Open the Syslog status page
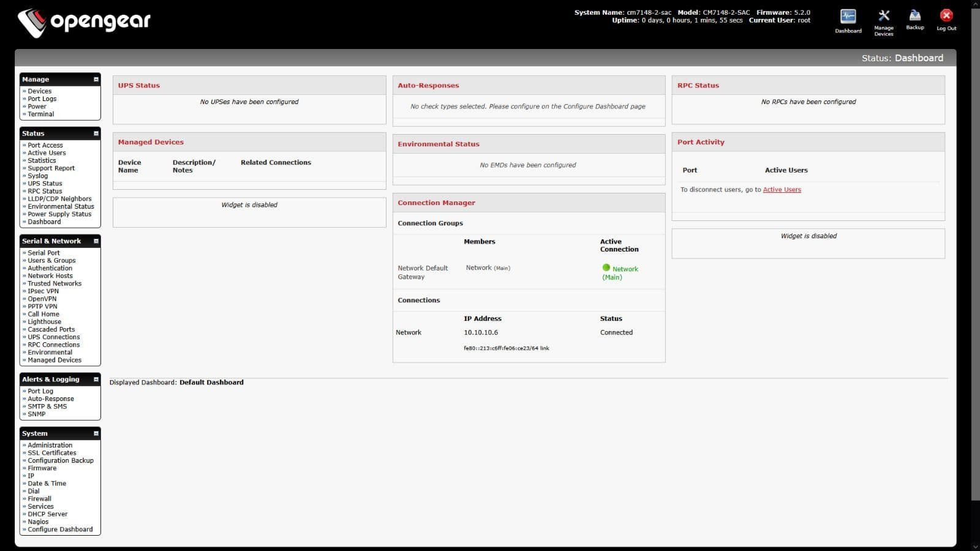980x551 pixels. pyautogui.click(x=37, y=176)
